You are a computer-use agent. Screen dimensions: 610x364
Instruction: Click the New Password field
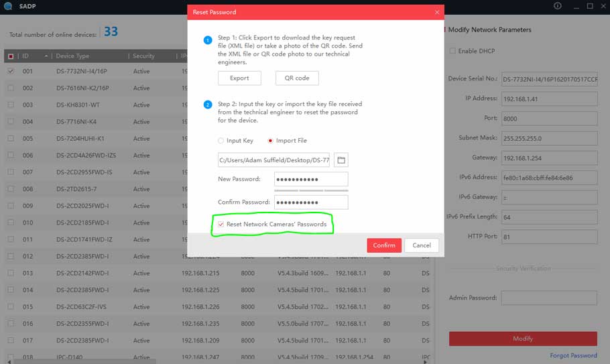[311, 180]
